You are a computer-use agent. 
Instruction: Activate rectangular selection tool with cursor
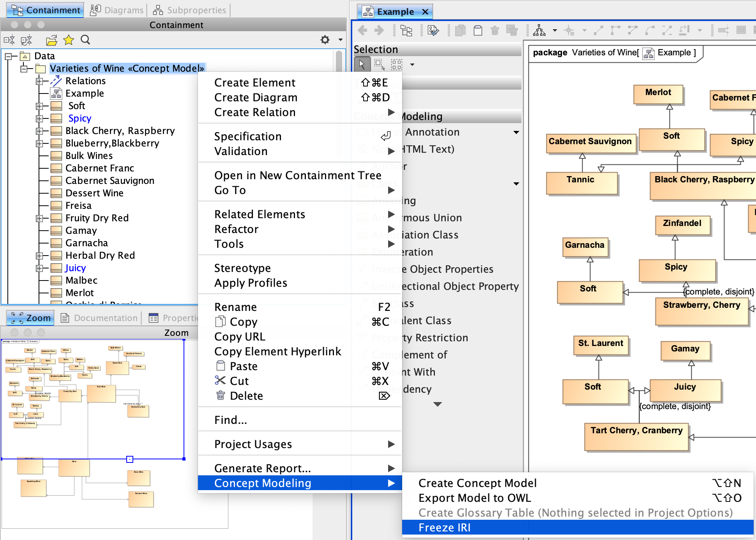coord(379,64)
